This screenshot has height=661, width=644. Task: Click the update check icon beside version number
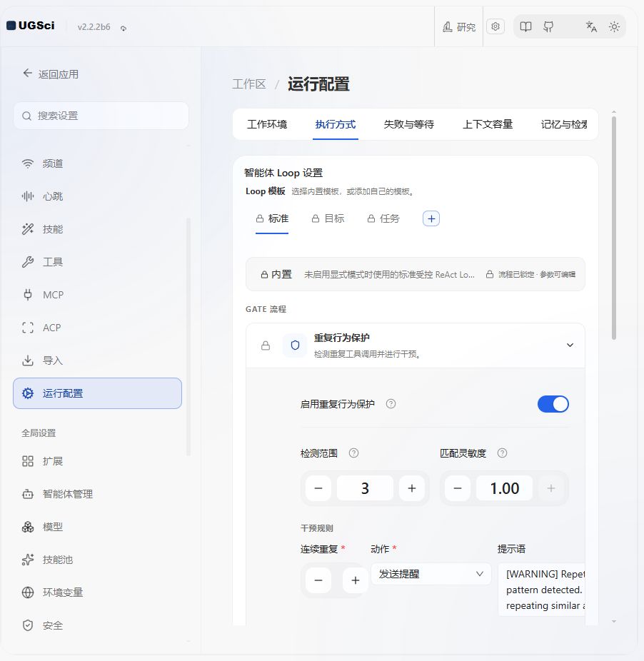pos(123,29)
